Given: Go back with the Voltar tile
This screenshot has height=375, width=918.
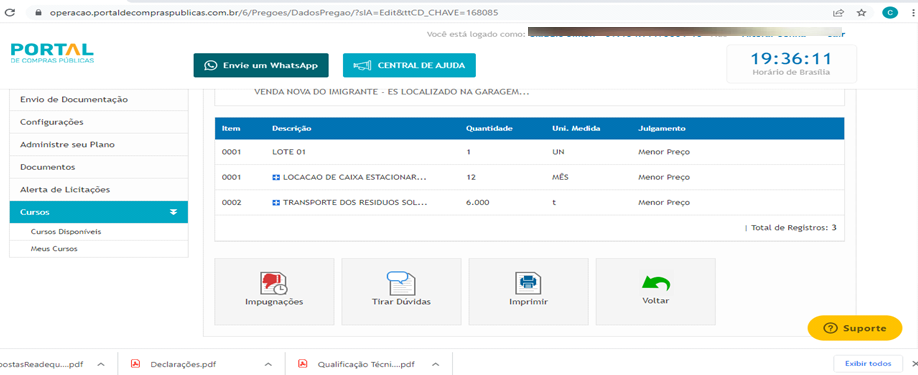Looking at the screenshot, I should pyautogui.click(x=655, y=291).
